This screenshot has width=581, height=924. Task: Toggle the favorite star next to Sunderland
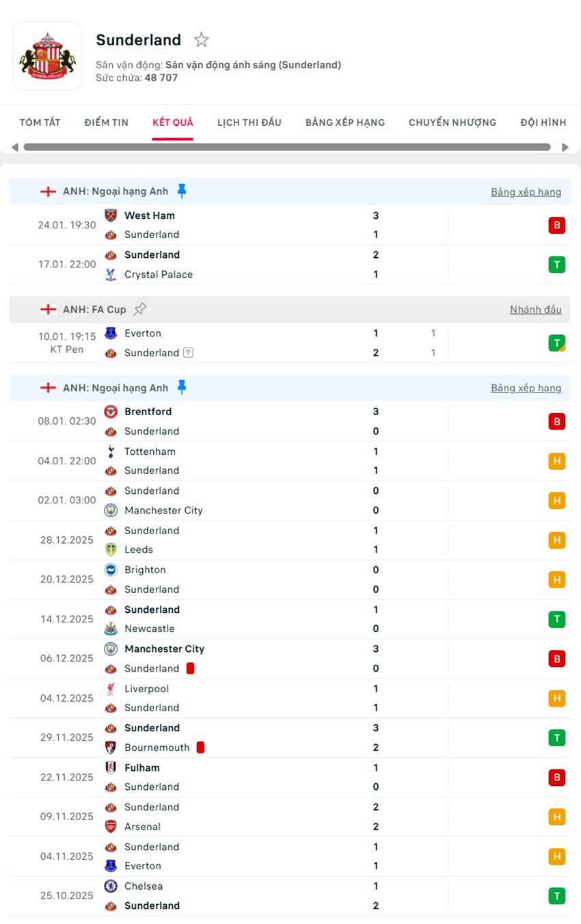201,40
